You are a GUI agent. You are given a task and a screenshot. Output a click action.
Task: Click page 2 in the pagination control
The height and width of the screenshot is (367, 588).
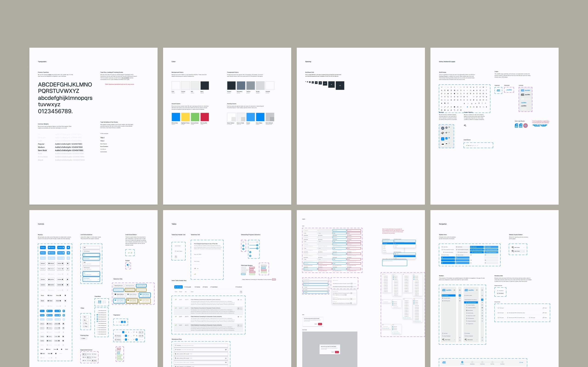pyautogui.click(x=126, y=332)
